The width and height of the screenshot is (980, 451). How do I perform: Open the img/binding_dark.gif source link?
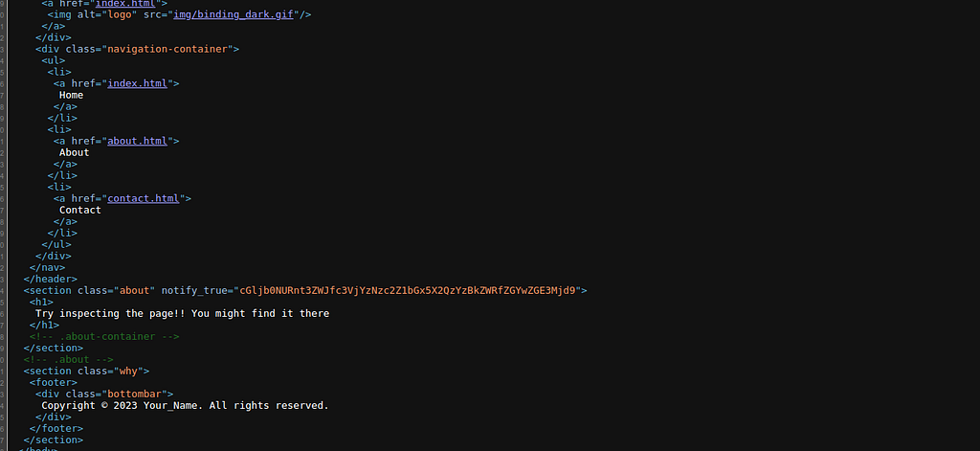[234, 14]
